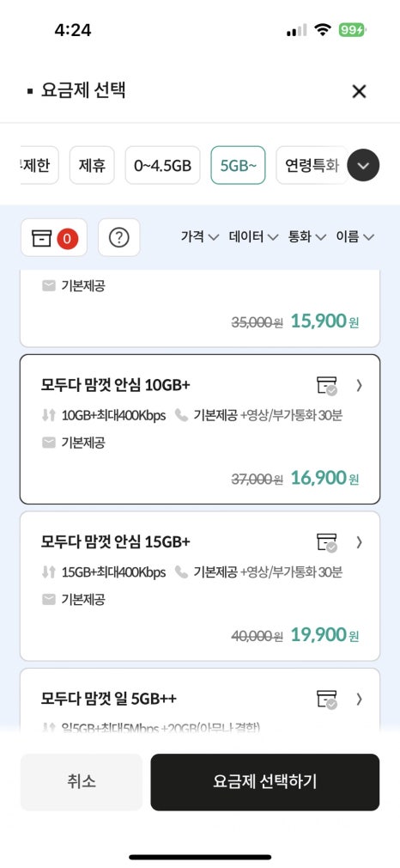
Task: Add 모두다 맘껏 일 5GB++ to compare box
Action: [327, 700]
